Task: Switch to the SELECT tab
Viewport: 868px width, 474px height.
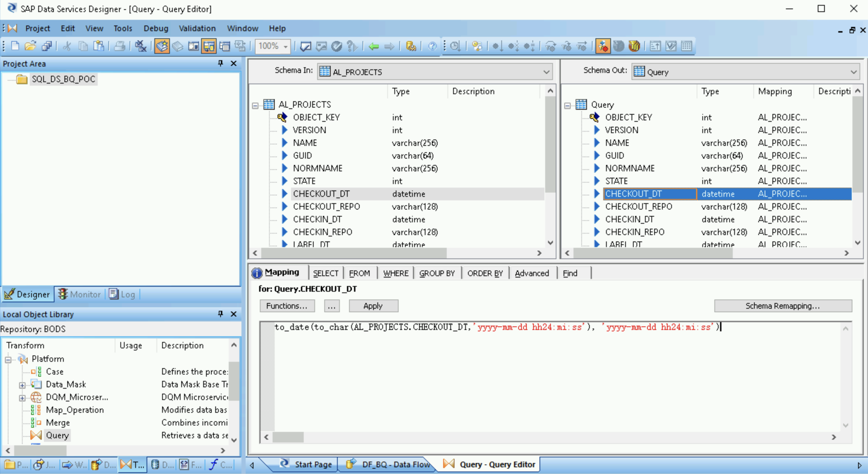Action: (x=326, y=273)
